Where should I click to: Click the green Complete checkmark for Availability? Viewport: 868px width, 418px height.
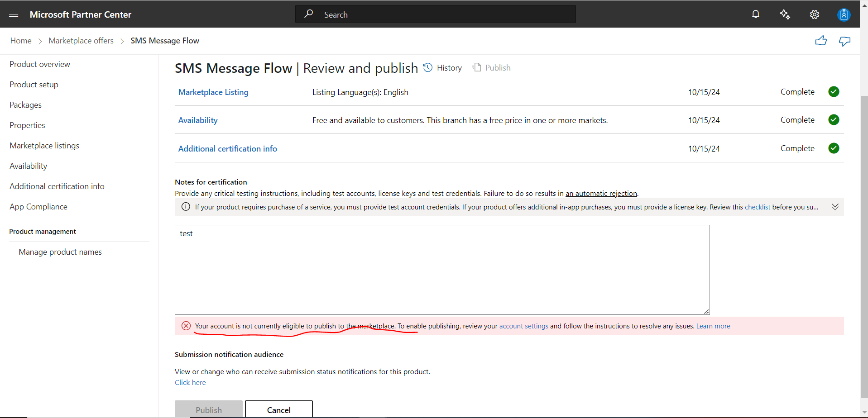pos(834,120)
